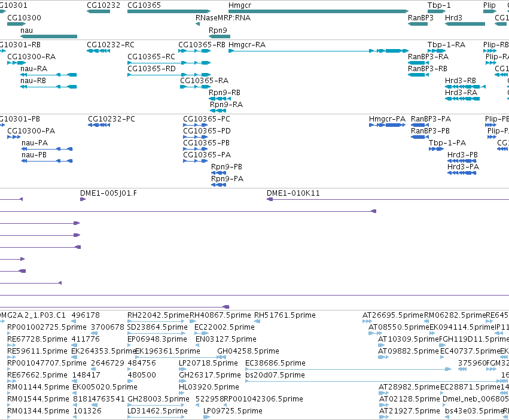This screenshot has width=509, height=420.
Task: Click the nau-RA transcript
Action: [48, 75]
